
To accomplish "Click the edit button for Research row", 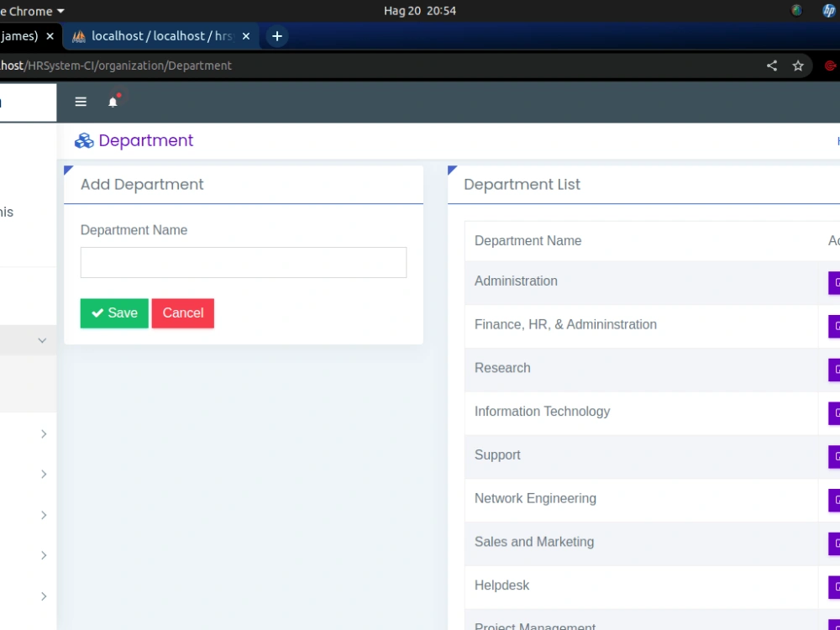I will click(x=835, y=370).
